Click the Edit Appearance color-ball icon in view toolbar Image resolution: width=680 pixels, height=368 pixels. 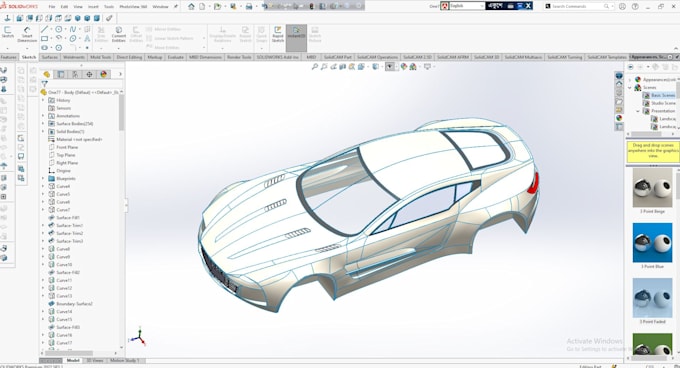(x=404, y=66)
